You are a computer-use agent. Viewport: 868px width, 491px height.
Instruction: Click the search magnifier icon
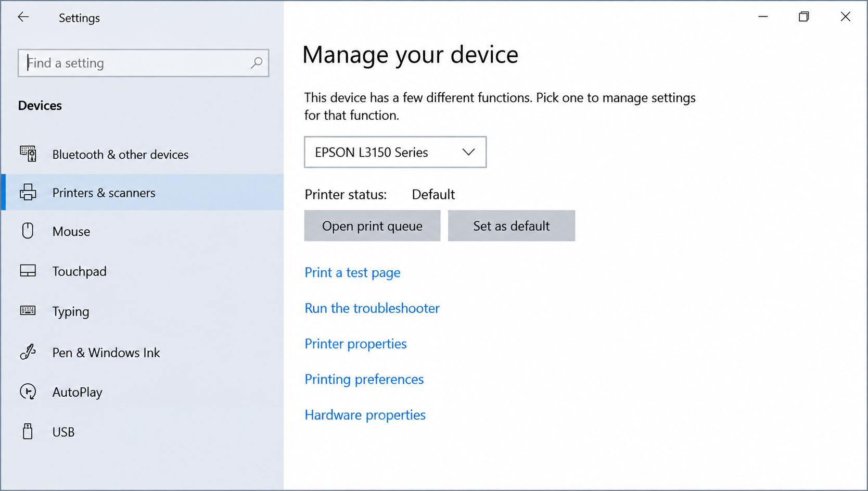pyautogui.click(x=257, y=63)
